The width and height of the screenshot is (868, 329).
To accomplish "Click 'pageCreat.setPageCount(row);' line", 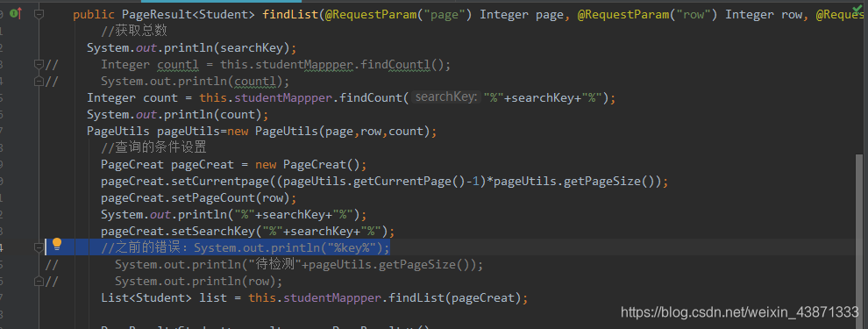I will pyautogui.click(x=199, y=197).
